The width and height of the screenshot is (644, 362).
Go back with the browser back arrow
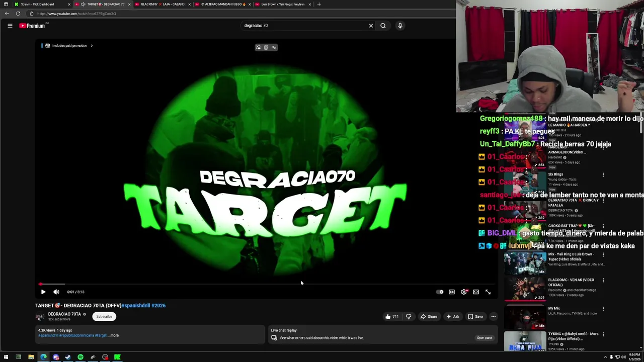click(x=7, y=14)
